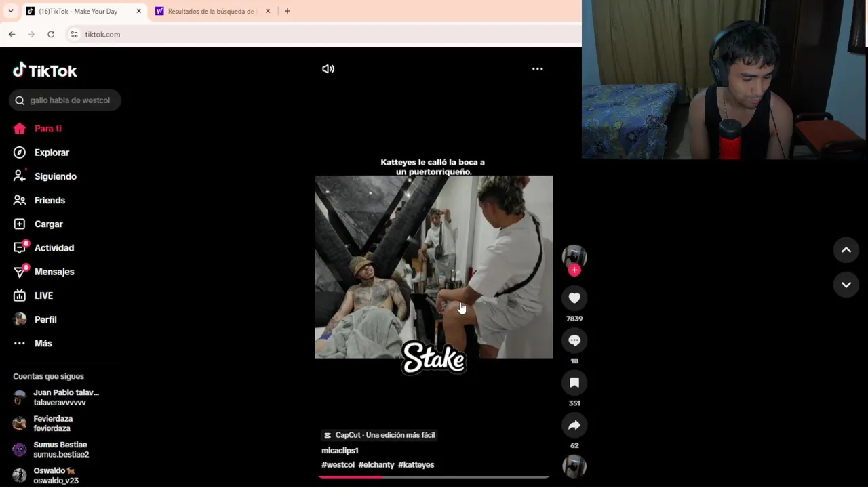Viewport: 868px width, 488px height.
Task: Save the video with the bookmark icon
Action: click(574, 383)
